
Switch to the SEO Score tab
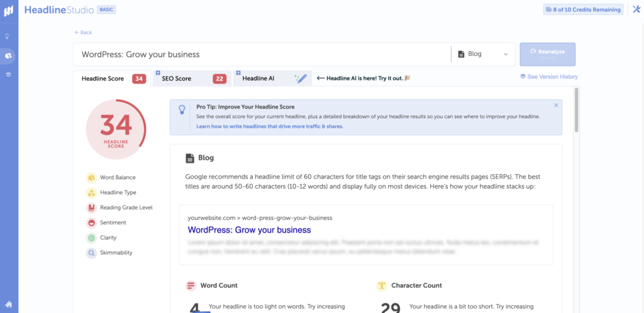191,79
